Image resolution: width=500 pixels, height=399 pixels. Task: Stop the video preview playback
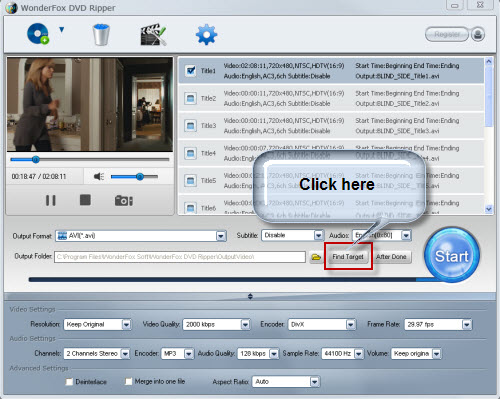85,200
